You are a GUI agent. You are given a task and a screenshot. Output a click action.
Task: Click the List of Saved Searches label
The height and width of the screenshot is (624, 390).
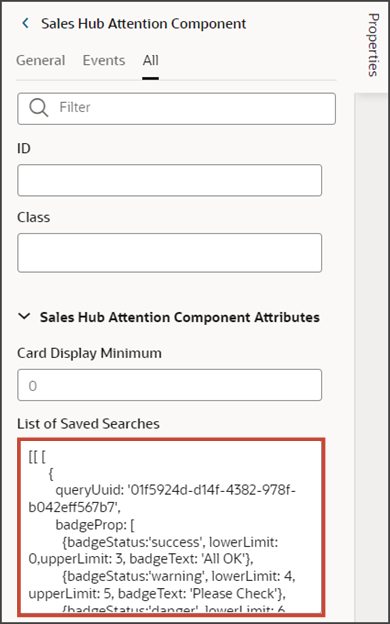(88, 424)
